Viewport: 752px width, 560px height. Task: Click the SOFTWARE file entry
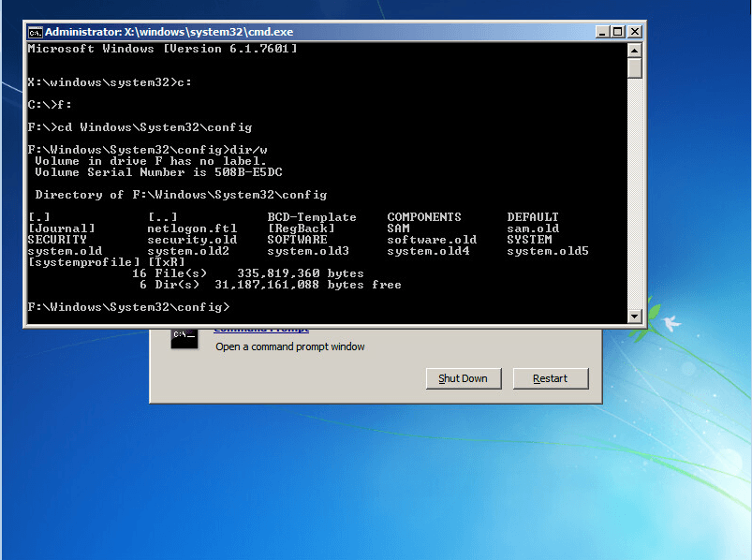click(297, 239)
